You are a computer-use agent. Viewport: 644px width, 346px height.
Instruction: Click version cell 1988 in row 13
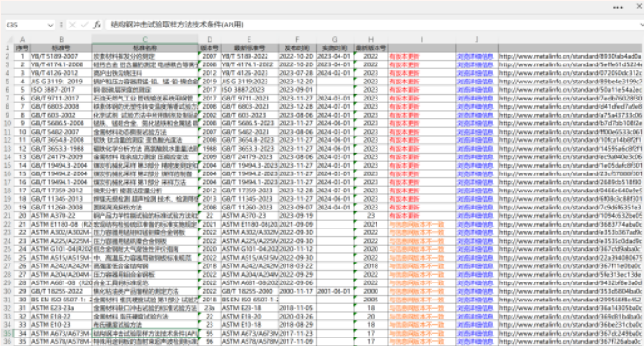click(210, 149)
